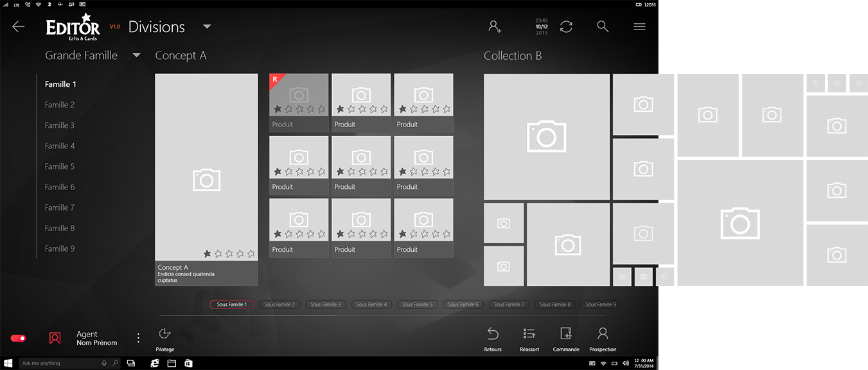This screenshot has height=370, width=868.
Task: Open the add user icon
Action: point(494,26)
